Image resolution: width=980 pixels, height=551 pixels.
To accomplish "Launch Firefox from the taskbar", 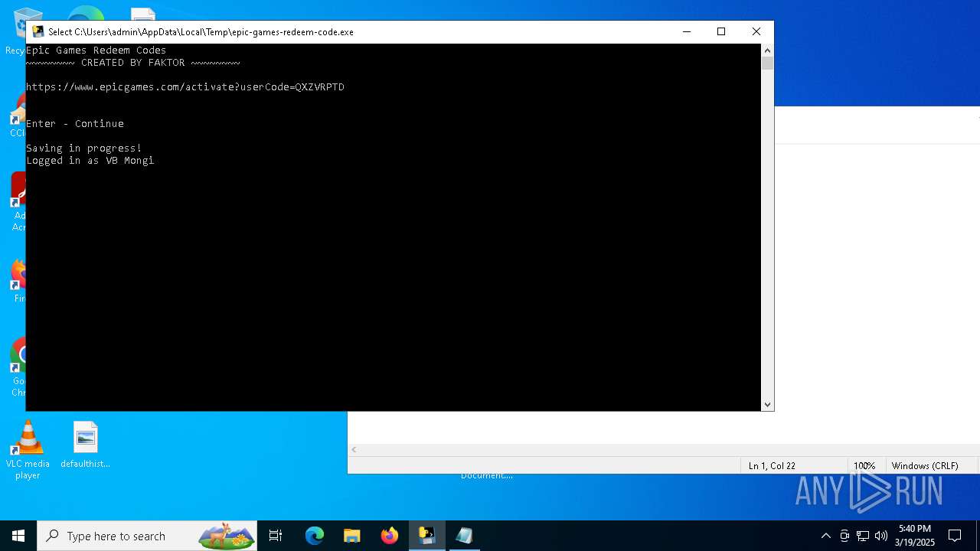I will (390, 536).
